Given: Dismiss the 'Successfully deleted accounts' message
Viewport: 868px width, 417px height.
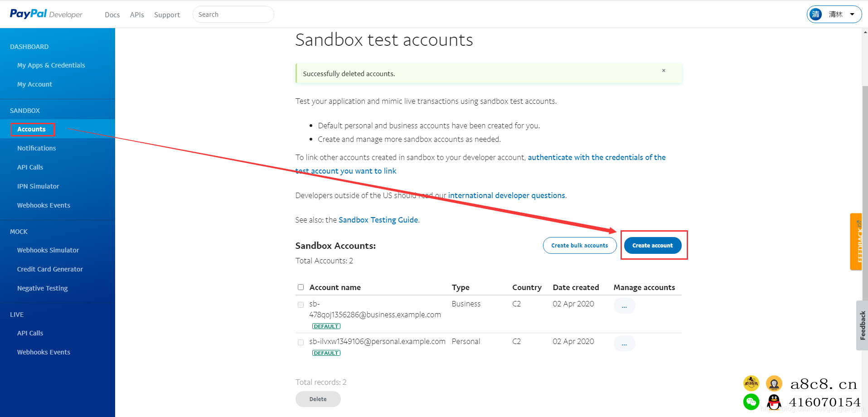Looking at the screenshot, I should tap(664, 70).
